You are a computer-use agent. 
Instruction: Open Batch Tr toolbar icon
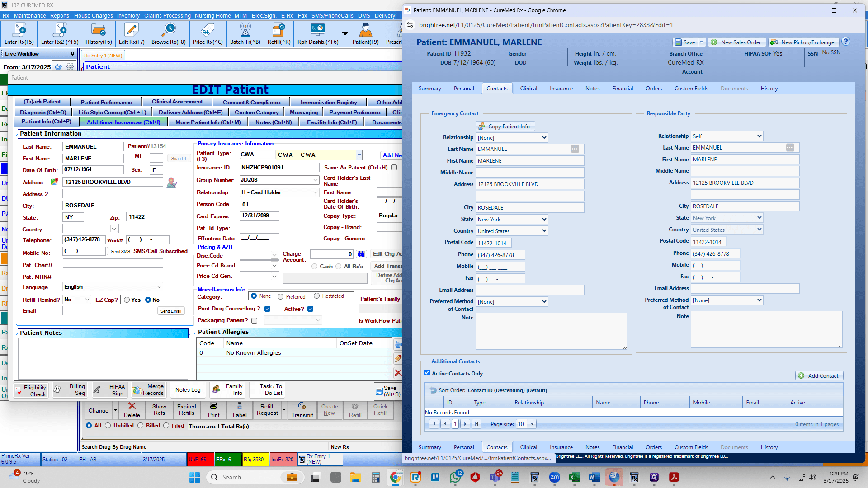pyautogui.click(x=245, y=34)
